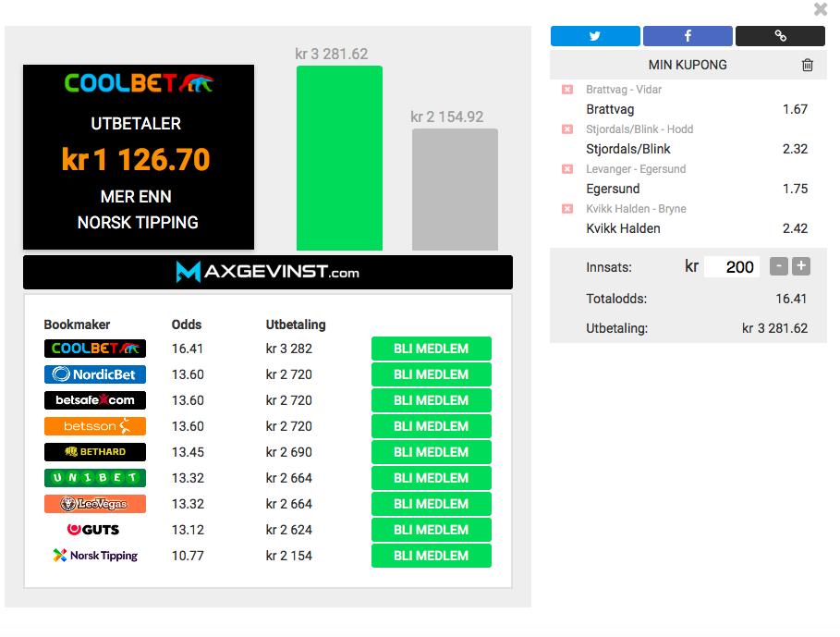
Task: Click the Totalodds value 16.41
Action: [x=791, y=299]
